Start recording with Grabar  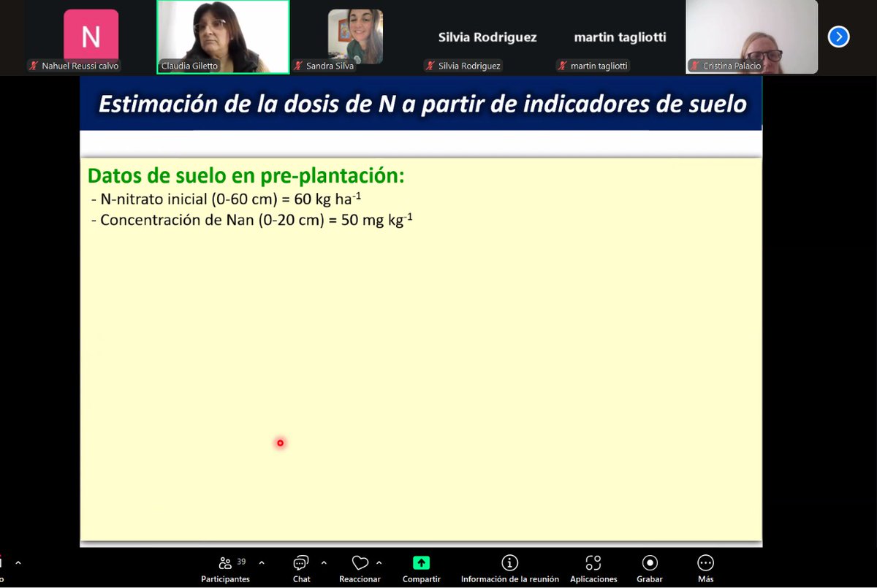coord(649,570)
